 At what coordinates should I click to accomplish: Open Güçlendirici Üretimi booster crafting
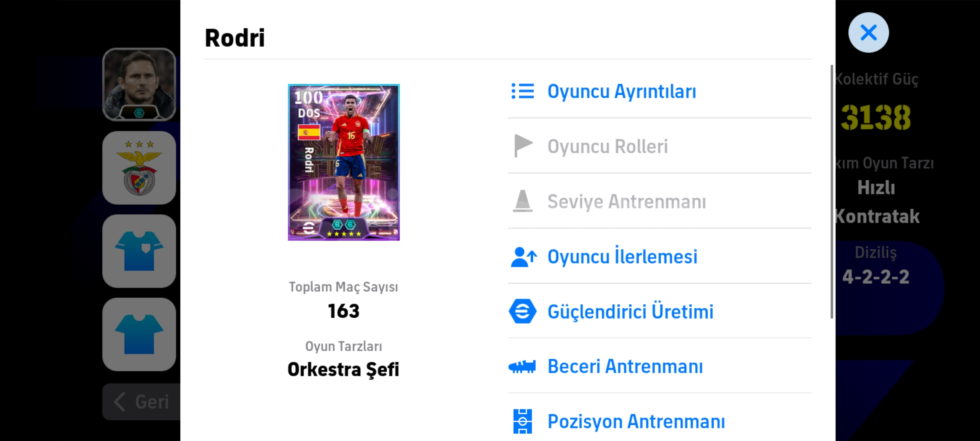pos(630,312)
